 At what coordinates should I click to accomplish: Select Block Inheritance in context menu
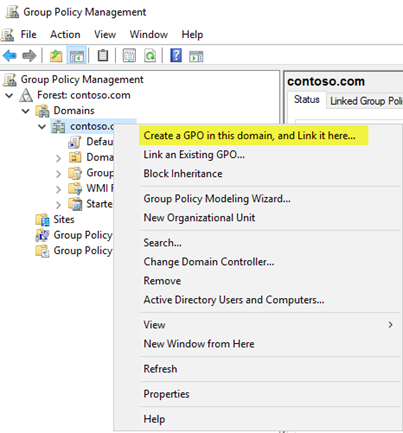[x=183, y=173]
